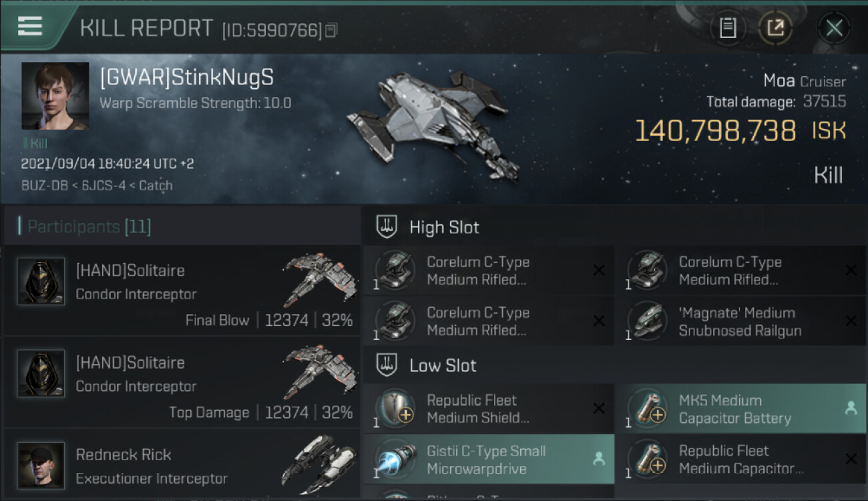Open the clipboard report icon

click(728, 28)
